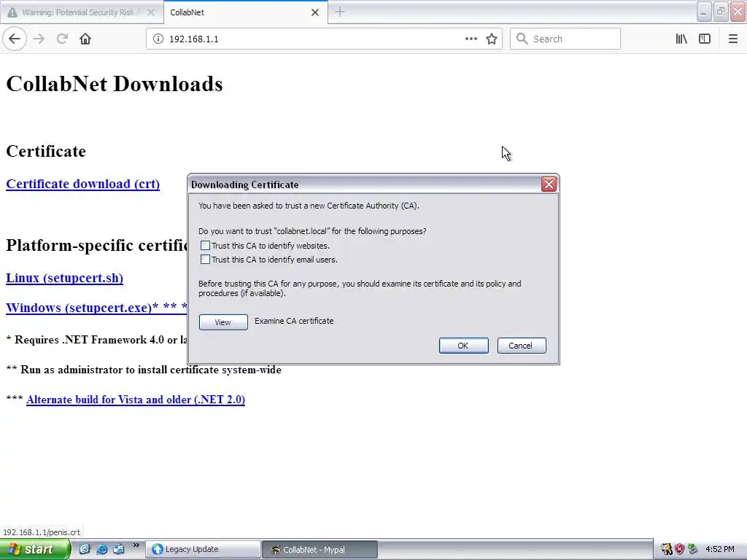Toggle the sidebar view icon
Viewport: 747px width, 560px height.
click(705, 39)
